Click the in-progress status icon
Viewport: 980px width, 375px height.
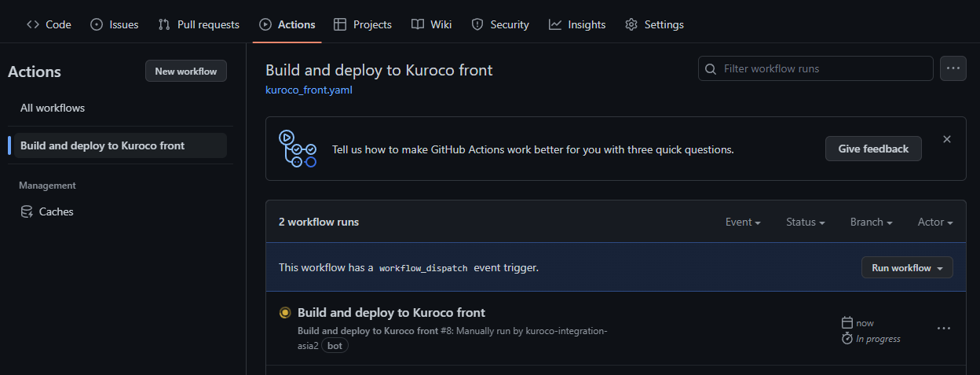pos(285,313)
